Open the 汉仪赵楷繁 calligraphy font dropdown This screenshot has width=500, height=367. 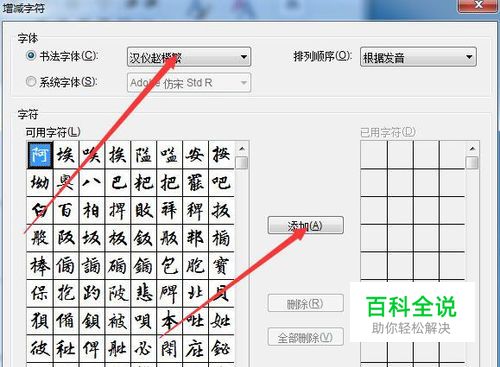click(189, 57)
